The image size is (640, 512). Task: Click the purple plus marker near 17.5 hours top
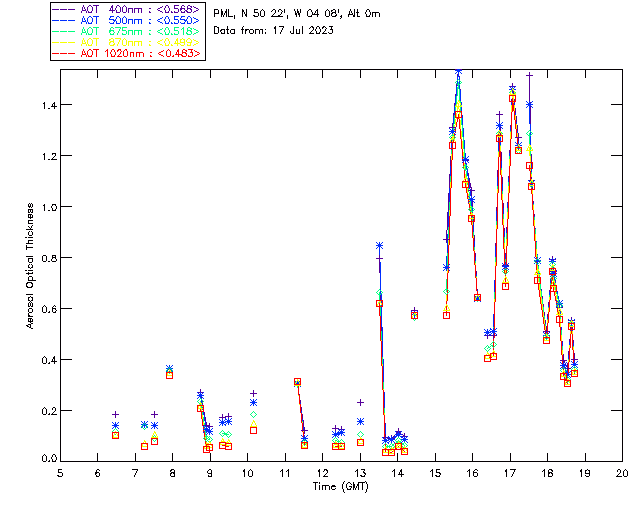click(x=529, y=76)
